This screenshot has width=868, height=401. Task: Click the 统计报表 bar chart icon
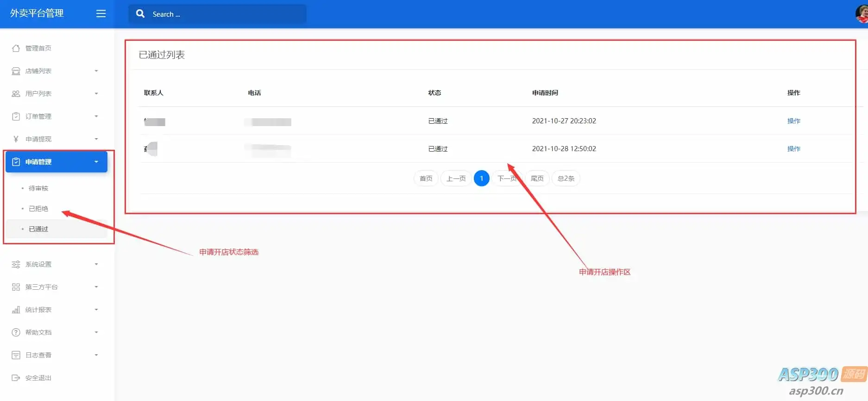(16, 310)
